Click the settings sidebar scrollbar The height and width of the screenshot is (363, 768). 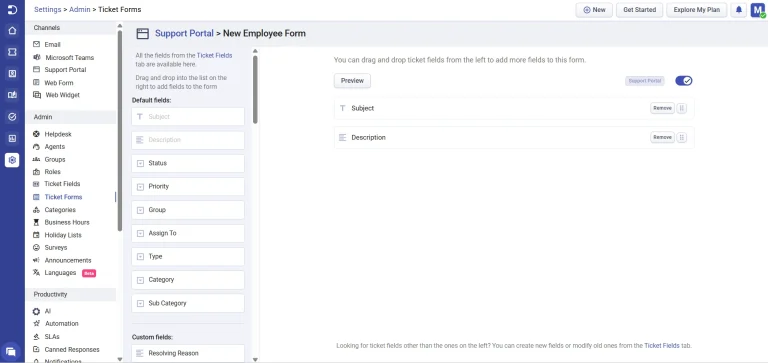coord(120,132)
